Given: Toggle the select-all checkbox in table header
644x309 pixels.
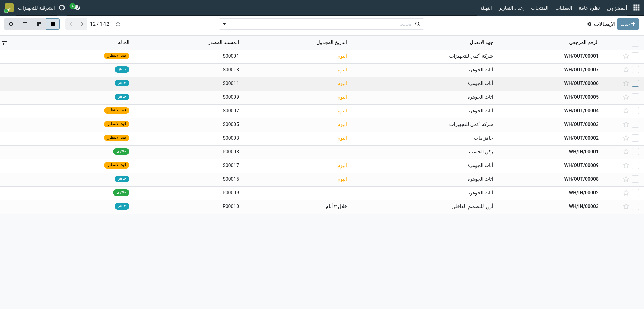Looking at the screenshot, I should point(635,43).
